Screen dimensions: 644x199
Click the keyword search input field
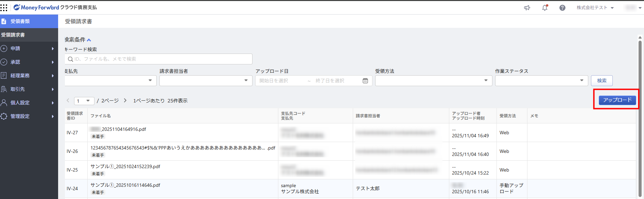click(x=158, y=59)
